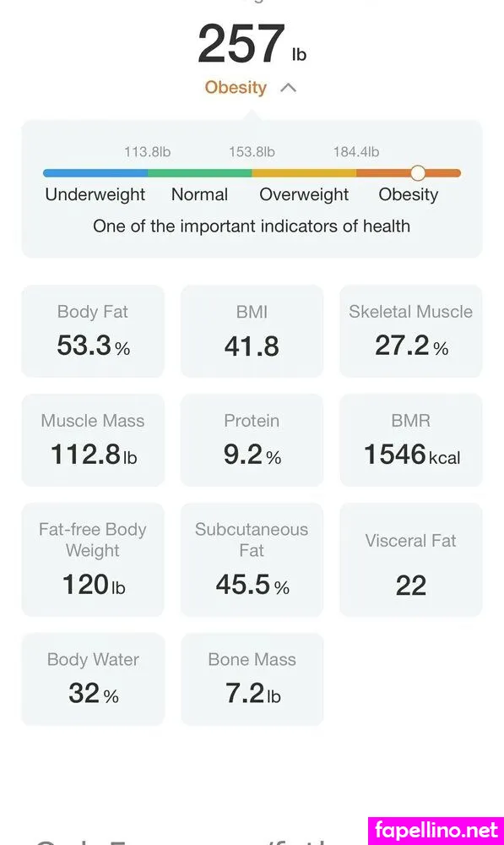View the Visceral Fat 22 card
Screen dimensions: 504x845
tap(411, 560)
